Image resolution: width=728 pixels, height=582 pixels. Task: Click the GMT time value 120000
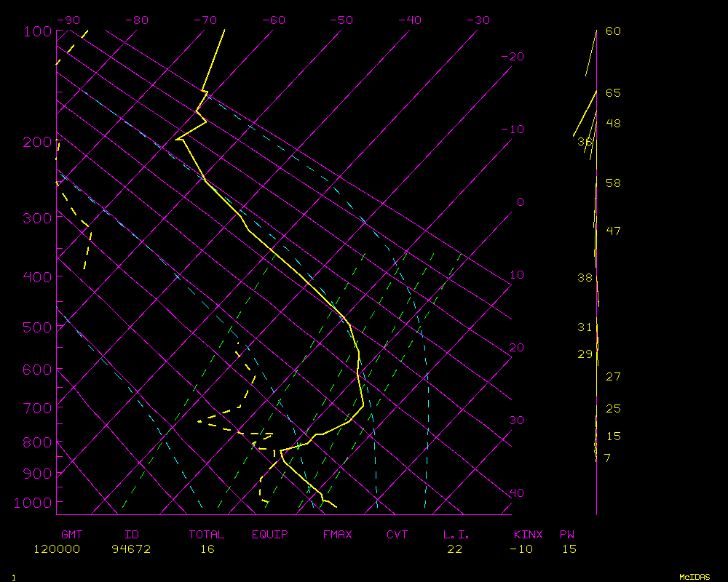(57, 549)
